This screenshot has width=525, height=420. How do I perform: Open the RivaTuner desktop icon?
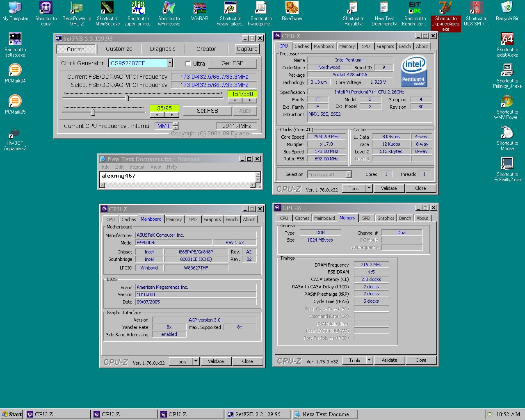coord(292,11)
